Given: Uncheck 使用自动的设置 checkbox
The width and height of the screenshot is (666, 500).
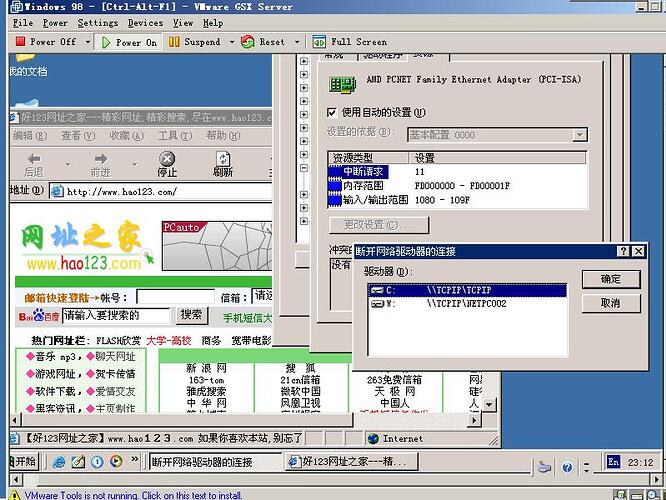Looking at the screenshot, I should click(x=333, y=112).
